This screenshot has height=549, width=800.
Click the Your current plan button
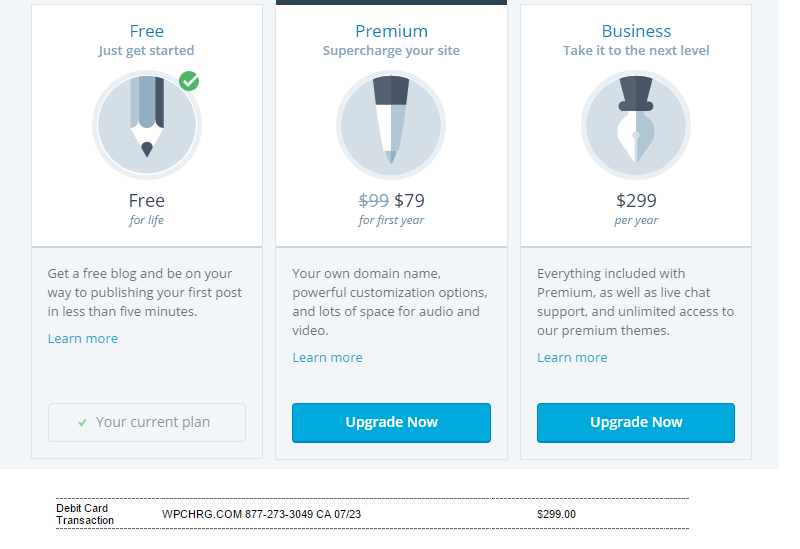click(x=147, y=422)
